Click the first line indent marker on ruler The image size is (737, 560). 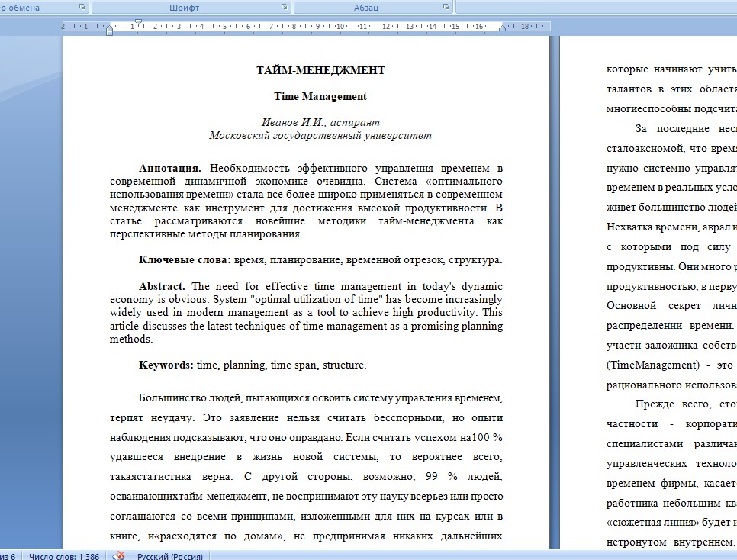(x=138, y=22)
